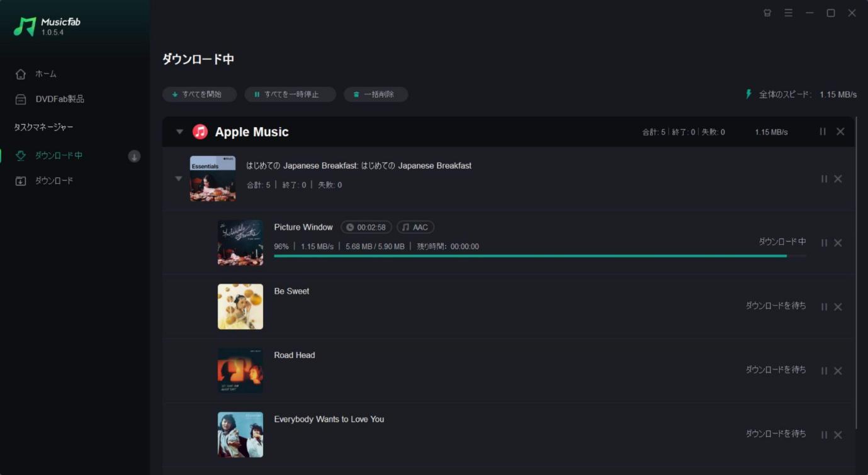Cancel the Be Sweet download
This screenshot has height=475, width=868.
coord(838,307)
